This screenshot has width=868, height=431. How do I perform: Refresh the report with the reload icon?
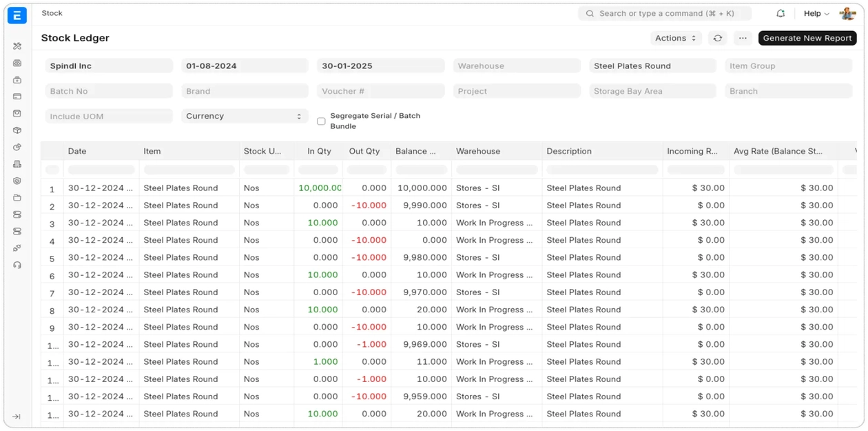coord(718,39)
